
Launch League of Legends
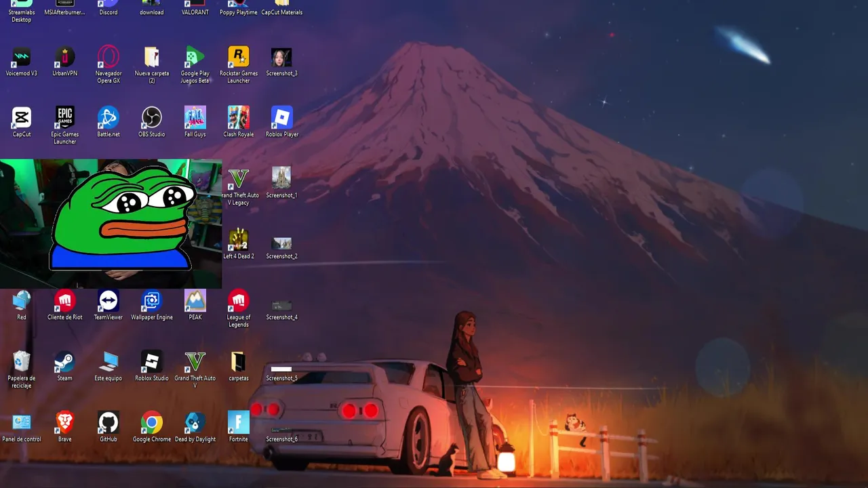tap(239, 309)
